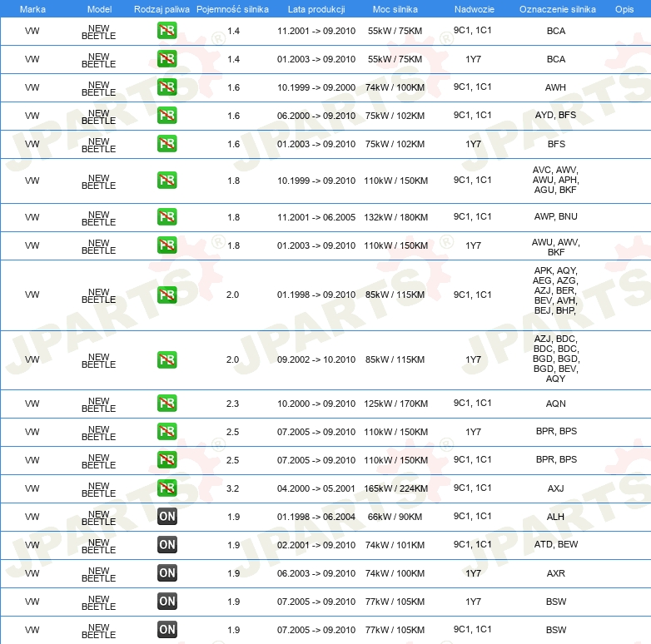Screen dimensions: 651x644
Task: Click the 165kW / 224KM power cell
Action: 395,488
